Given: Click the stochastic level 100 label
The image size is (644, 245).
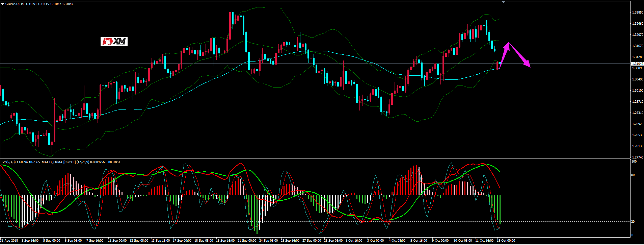Looking at the screenshot, I should tap(634, 162).
